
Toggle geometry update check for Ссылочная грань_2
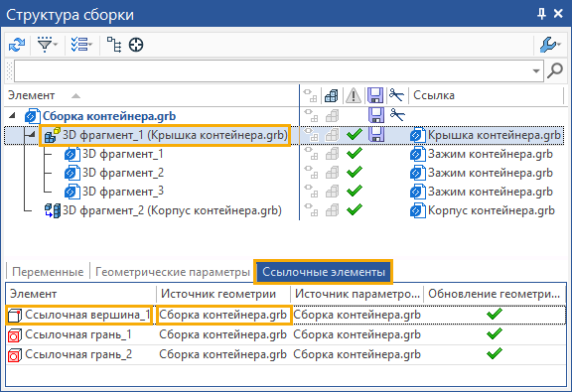pos(495,353)
